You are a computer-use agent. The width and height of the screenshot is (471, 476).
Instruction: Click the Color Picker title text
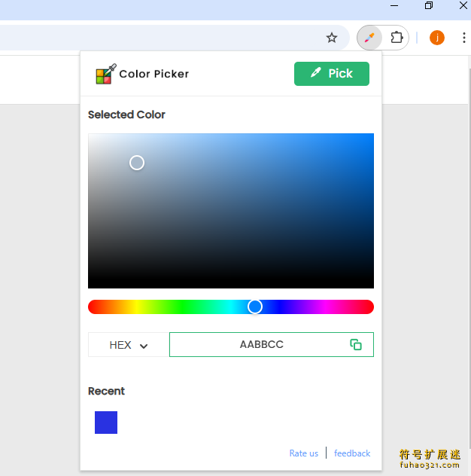pyautogui.click(x=153, y=74)
